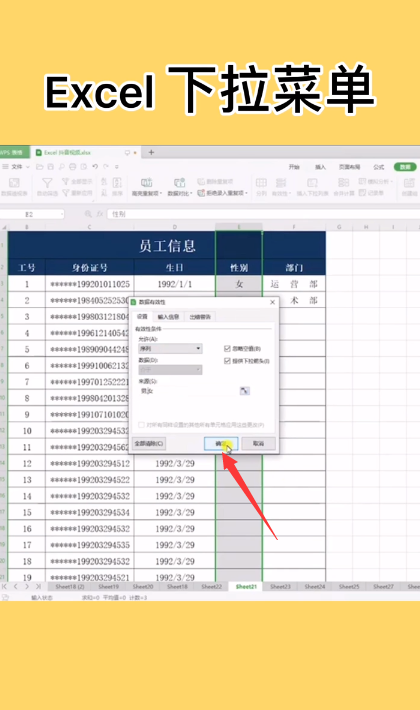Switch to the 输入信息 tab
This screenshot has height=710, width=420.
pos(168,317)
